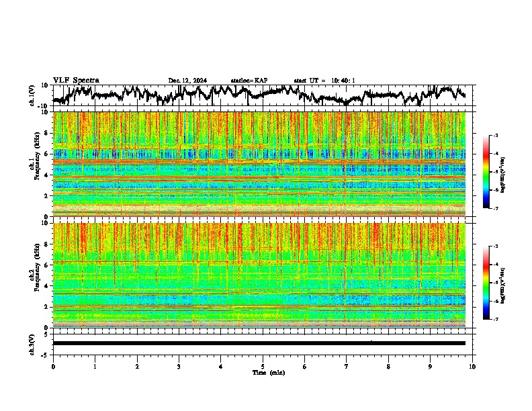
Task: Click the 'station=KAP' header label
Action: click(249, 81)
